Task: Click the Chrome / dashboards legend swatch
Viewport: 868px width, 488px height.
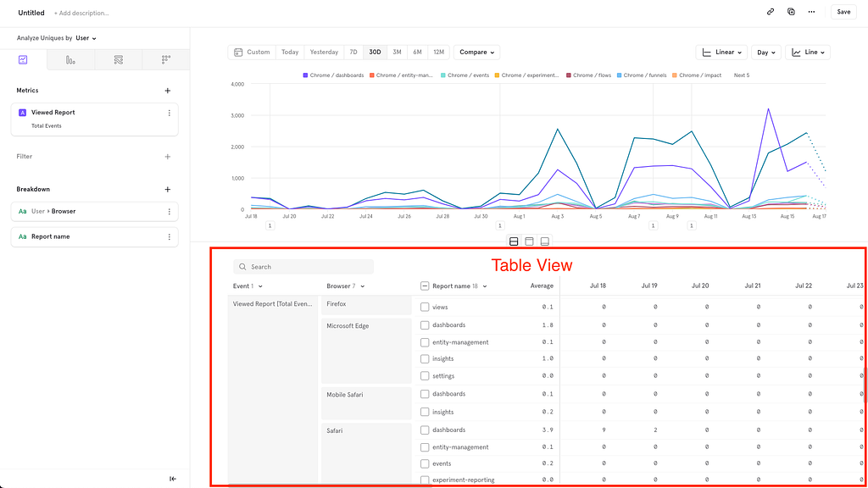Action: [x=305, y=75]
